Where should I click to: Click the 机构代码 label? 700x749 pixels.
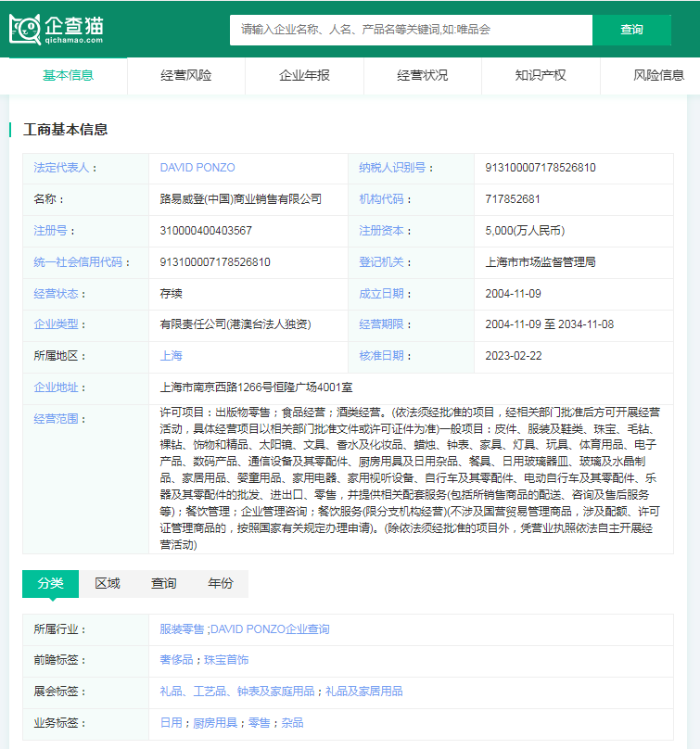pos(381,199)
